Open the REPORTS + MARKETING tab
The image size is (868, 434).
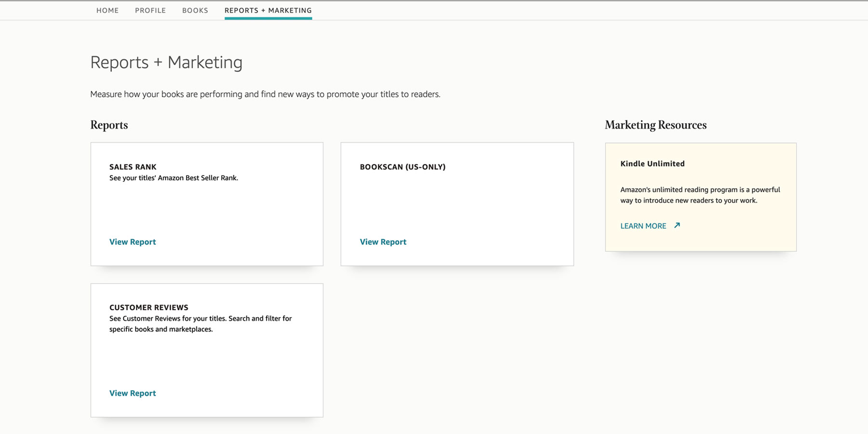point(268,10)
